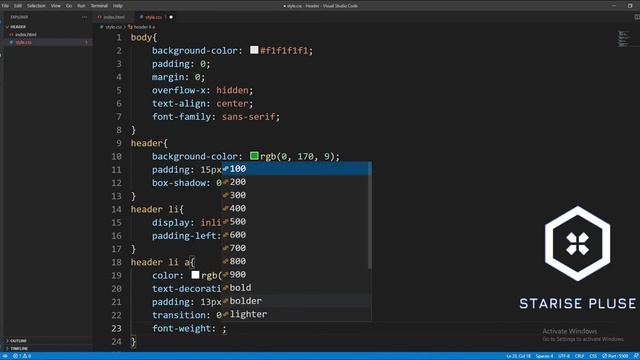
Task: Open the white color swatch on line 19
Action: pos(196,275)
